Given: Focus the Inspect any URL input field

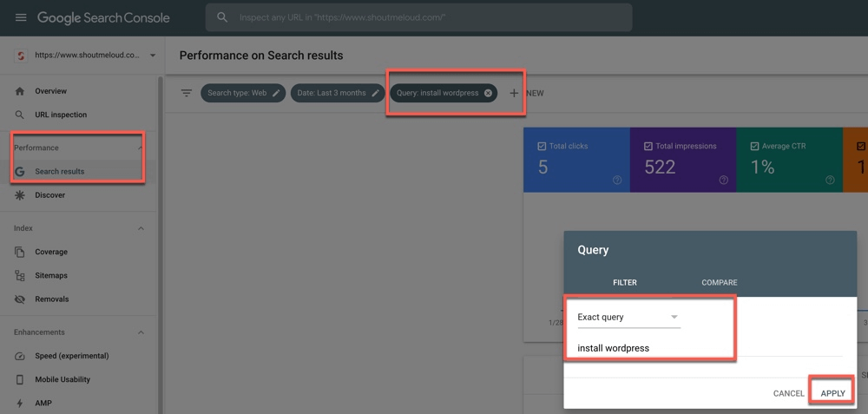Looking at the screenshot, I should pyautogui.click(x=418, y=17).
